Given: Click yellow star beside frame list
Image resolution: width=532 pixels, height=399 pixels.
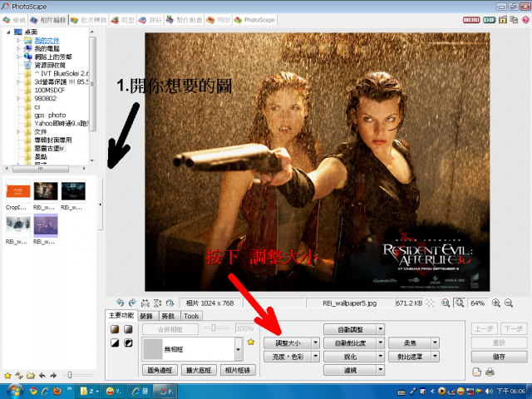Looking at the screenshot, I should click(x=251, y=342).
